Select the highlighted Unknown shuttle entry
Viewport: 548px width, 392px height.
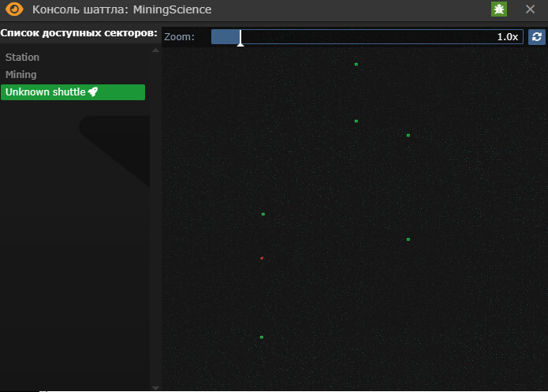pos(46,92)
